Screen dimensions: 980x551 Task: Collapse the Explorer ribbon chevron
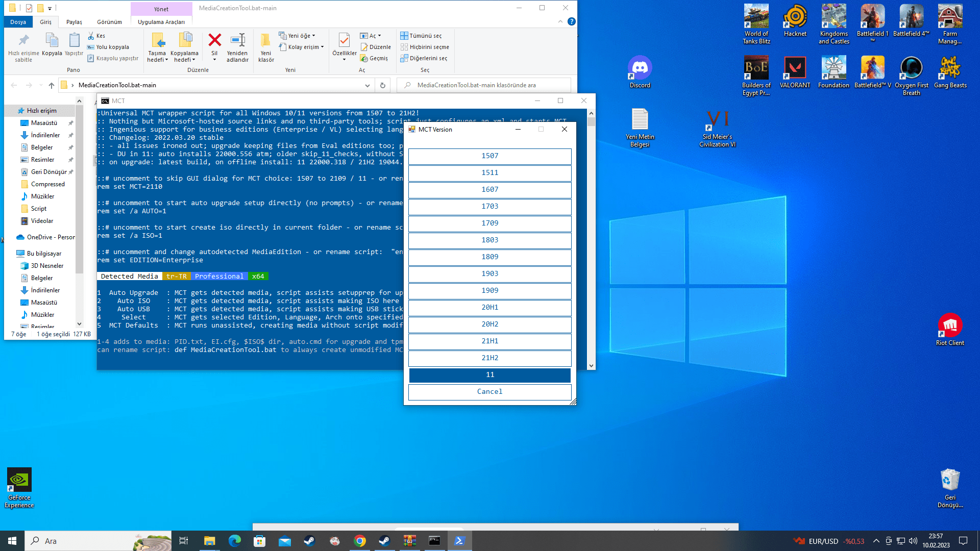pyautogui.click(x=560, y=21)
